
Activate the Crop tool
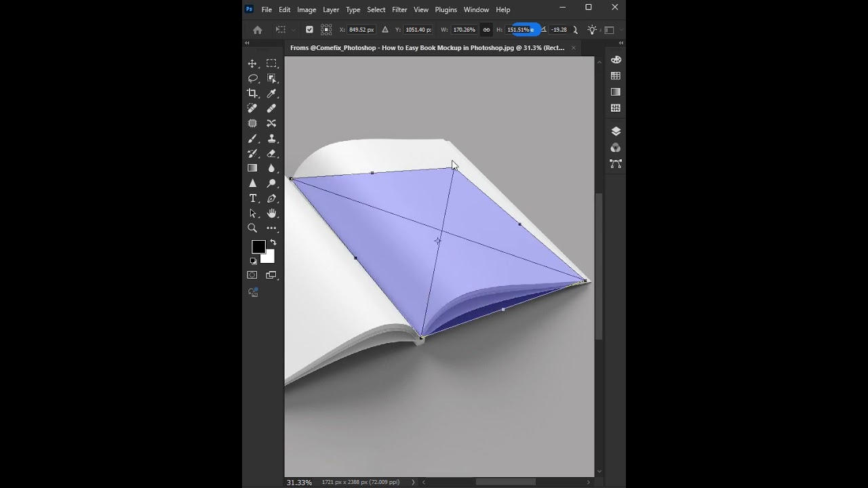point(252,94)
